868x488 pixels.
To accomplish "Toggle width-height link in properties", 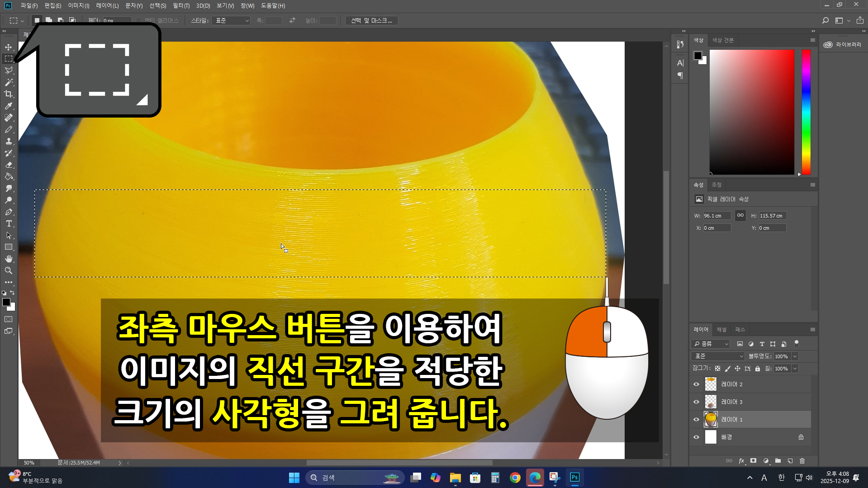I will [x=740, y=215].
